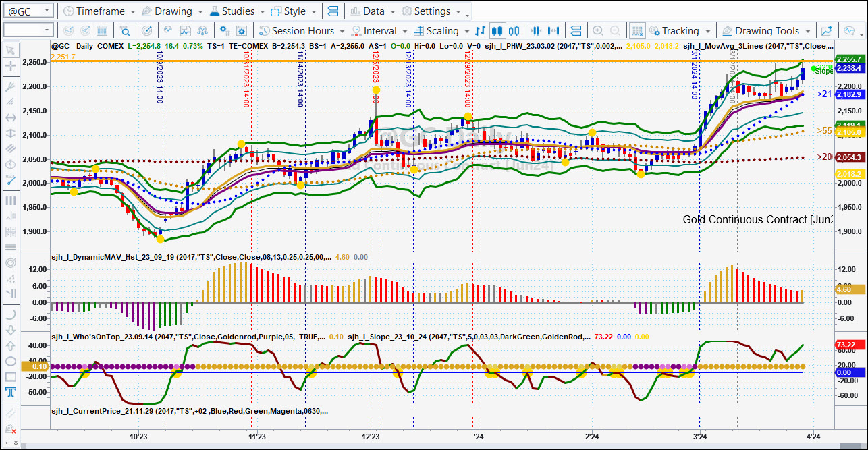Click the zoom in magnifier icon

598,30
